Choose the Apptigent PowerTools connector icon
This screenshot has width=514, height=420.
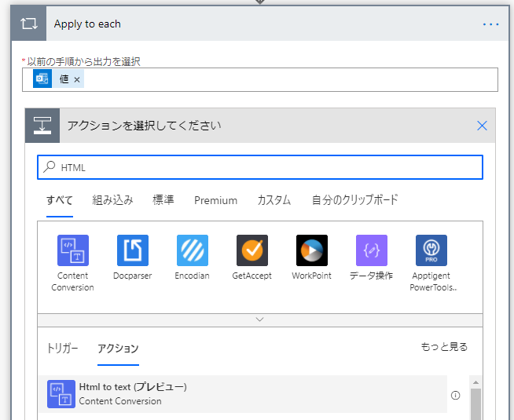(431, 250)
